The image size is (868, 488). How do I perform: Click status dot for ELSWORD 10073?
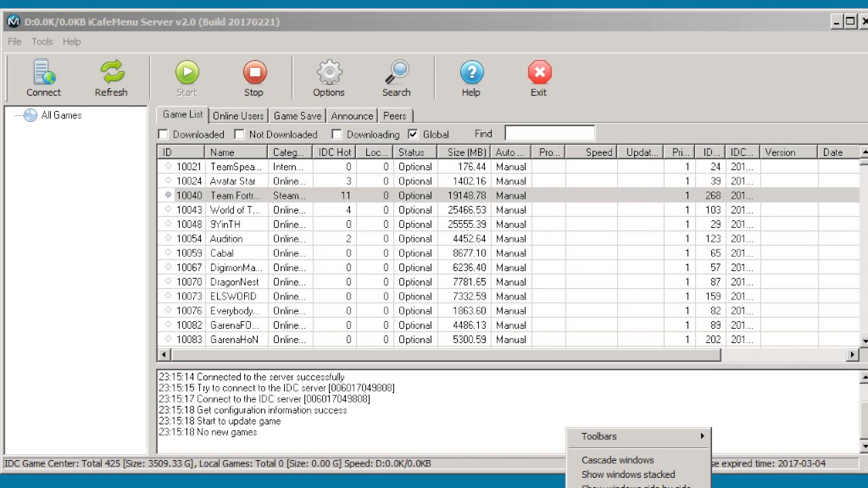[168, 296]
